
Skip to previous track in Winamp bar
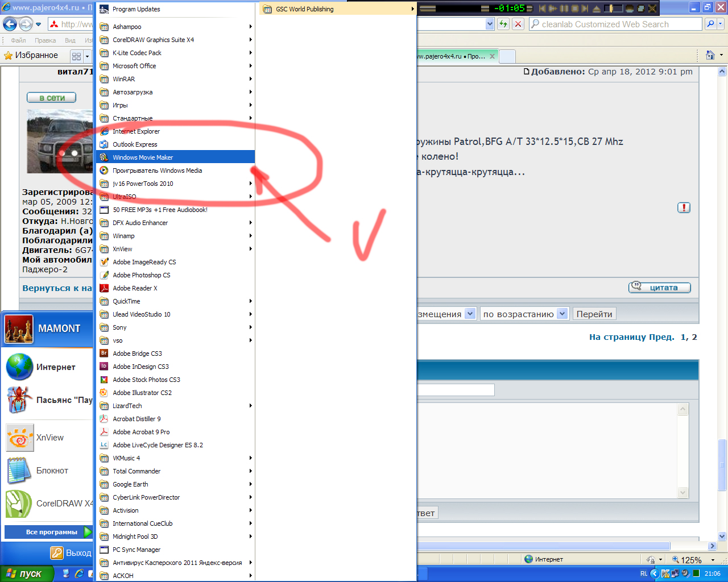[x=543, y=9]
